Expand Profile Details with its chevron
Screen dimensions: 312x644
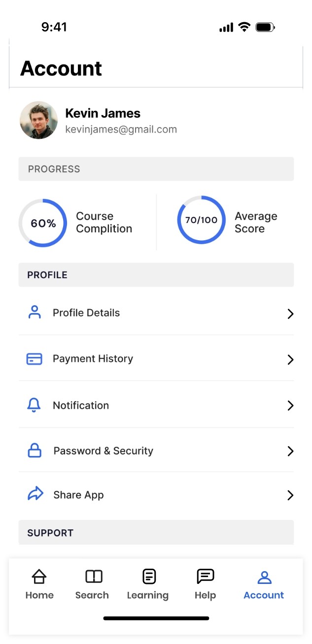pos(290,314)
